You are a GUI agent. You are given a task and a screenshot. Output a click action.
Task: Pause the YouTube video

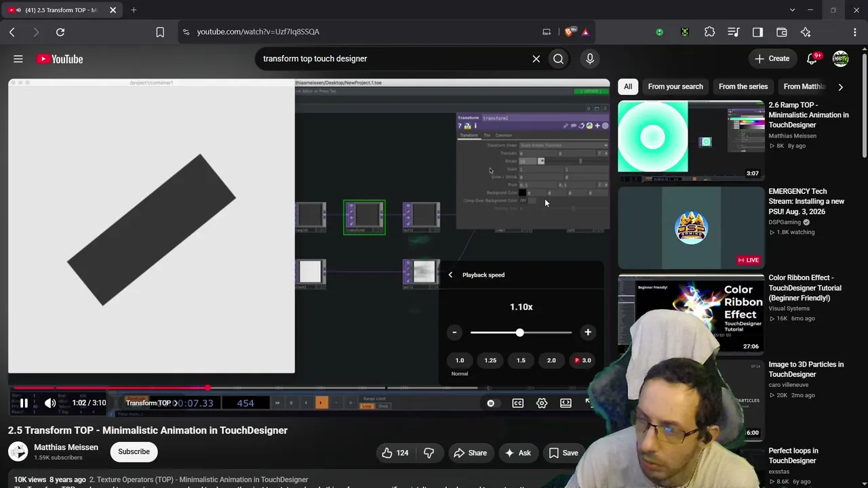24,403
